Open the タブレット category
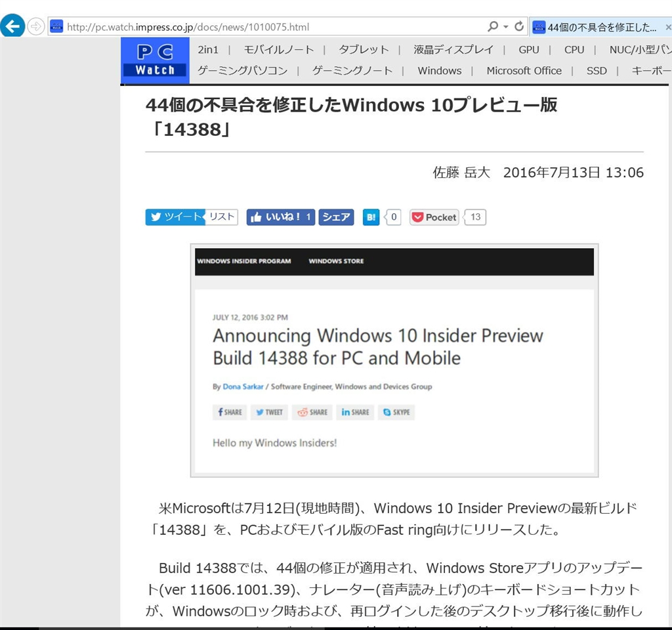 [x=364, y=50]
